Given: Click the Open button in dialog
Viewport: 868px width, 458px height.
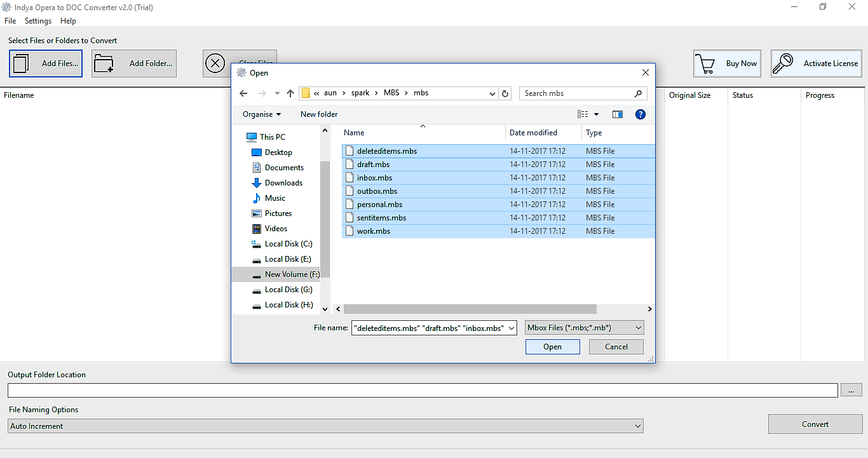Looking at the screenshot, I should (553, 347).
